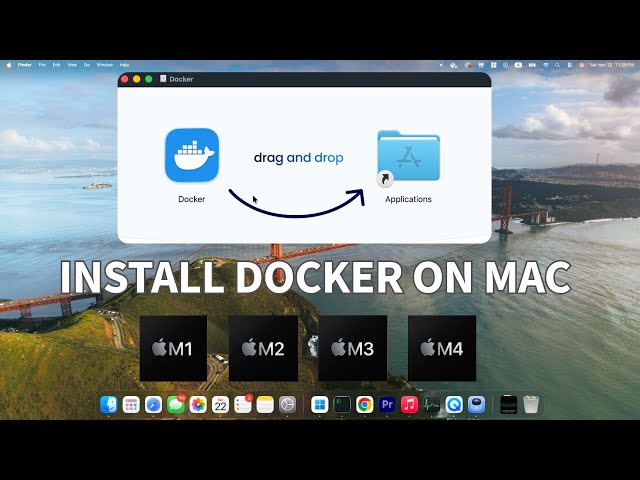This screenshot has width=640, height=480.
Task: Open Control Center in menu bar
Action: [x=569, y=65]
